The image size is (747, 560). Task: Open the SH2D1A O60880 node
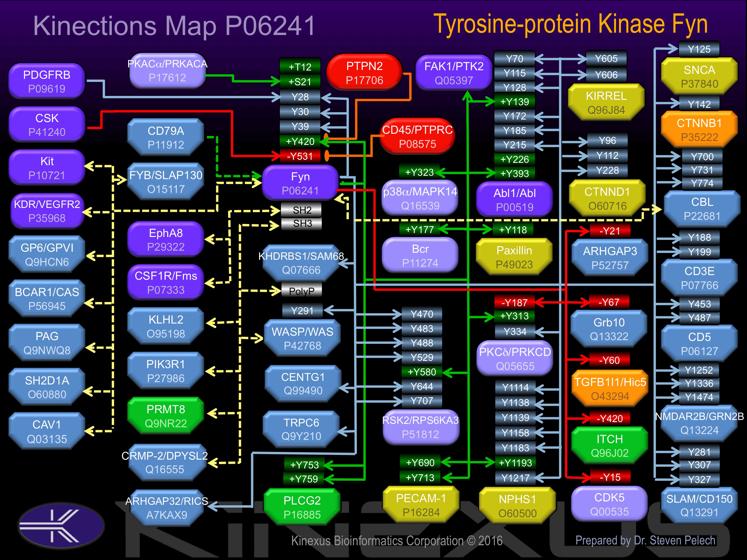(47, 387)
